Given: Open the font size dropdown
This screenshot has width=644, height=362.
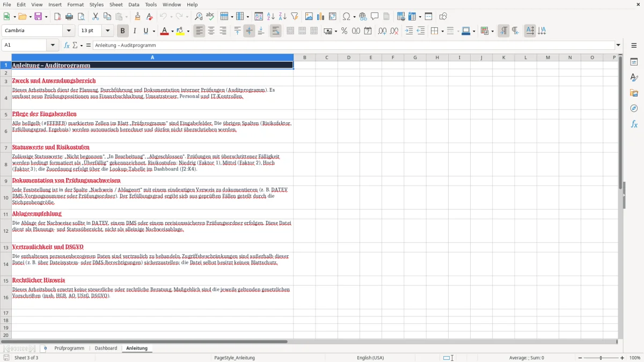Looking at the screenshot, I should 107,31.
